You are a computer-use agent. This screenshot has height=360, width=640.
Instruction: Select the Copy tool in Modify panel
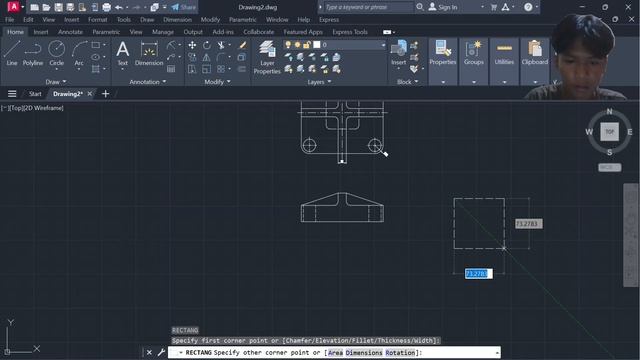coord(192,57)
